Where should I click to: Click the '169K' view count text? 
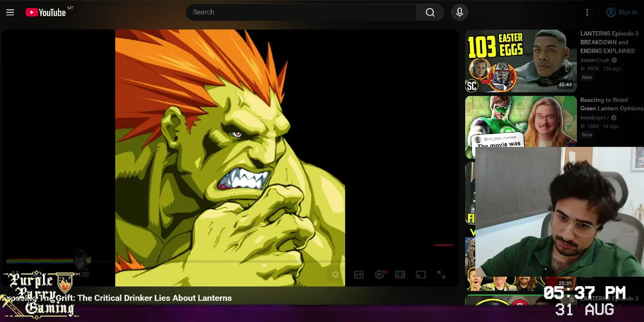(x=593, y=127)
